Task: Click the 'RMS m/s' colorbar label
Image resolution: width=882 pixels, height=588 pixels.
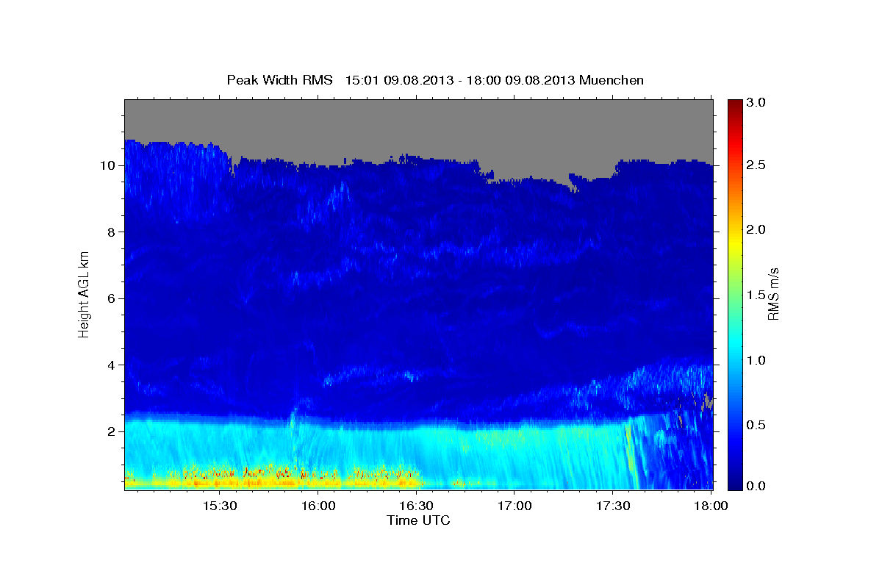Action: coord(772,294)
